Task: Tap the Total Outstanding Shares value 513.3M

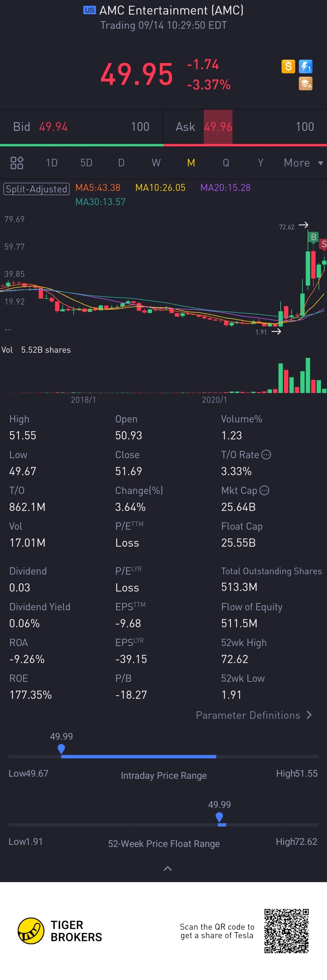Action: pyautogui.click(x=239, y=587)
